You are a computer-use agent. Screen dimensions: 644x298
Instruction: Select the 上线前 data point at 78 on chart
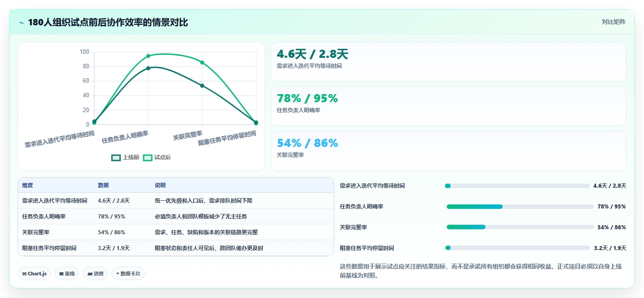click(x=148, y=68)
